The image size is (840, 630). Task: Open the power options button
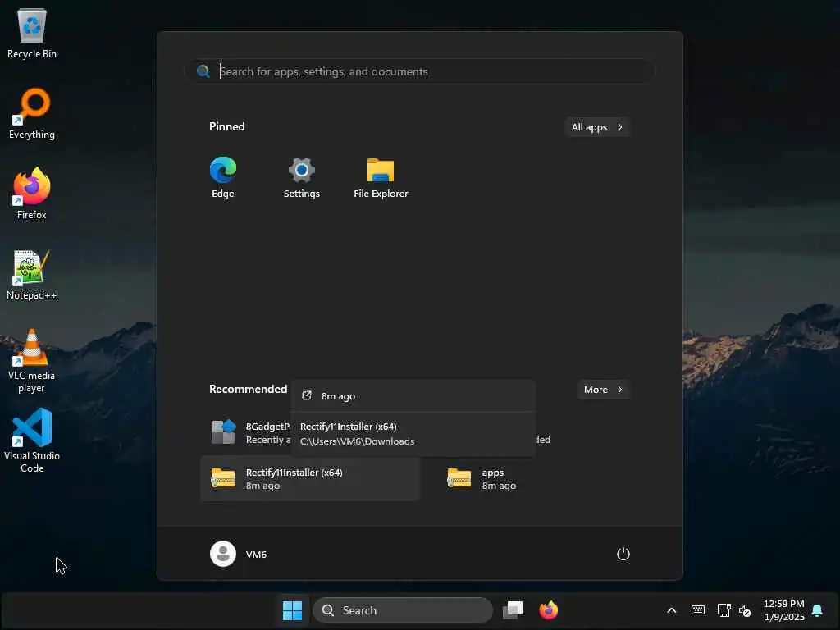coord(623,554)
